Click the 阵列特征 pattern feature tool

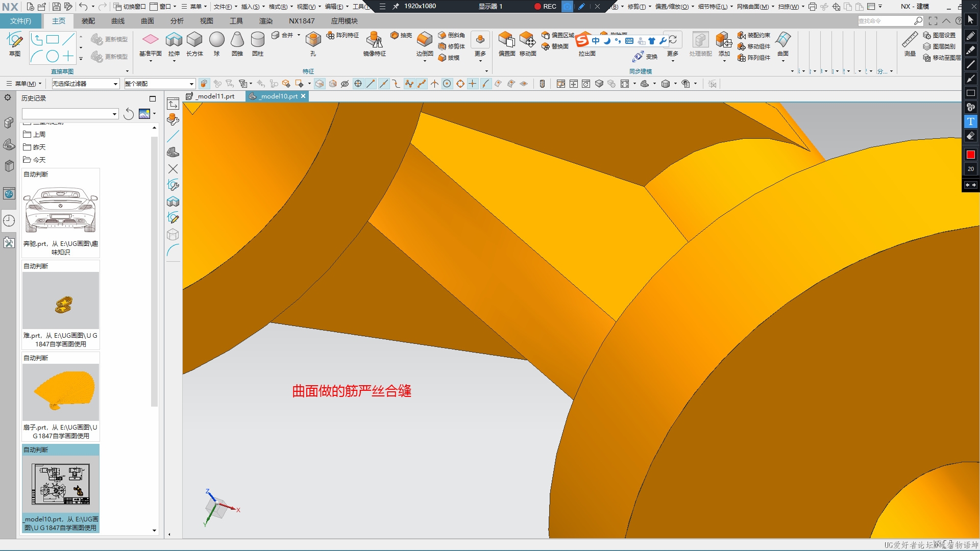[x=343, y=35]
